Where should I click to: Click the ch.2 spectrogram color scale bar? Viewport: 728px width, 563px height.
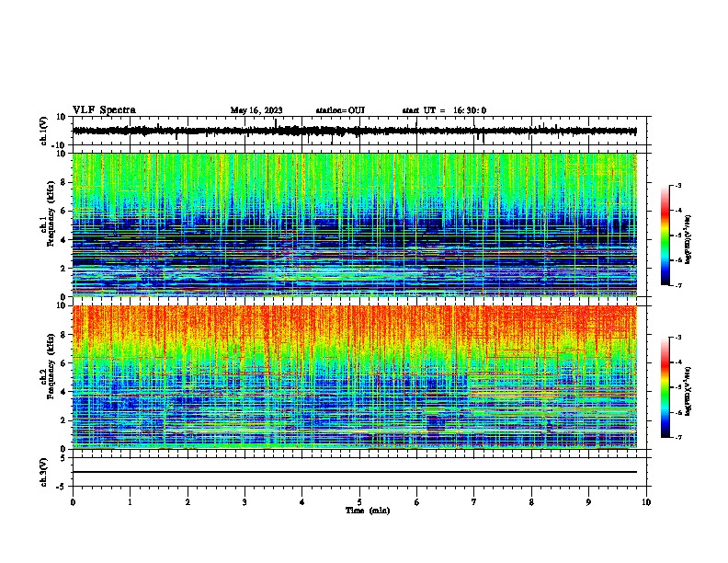[665, 387]
